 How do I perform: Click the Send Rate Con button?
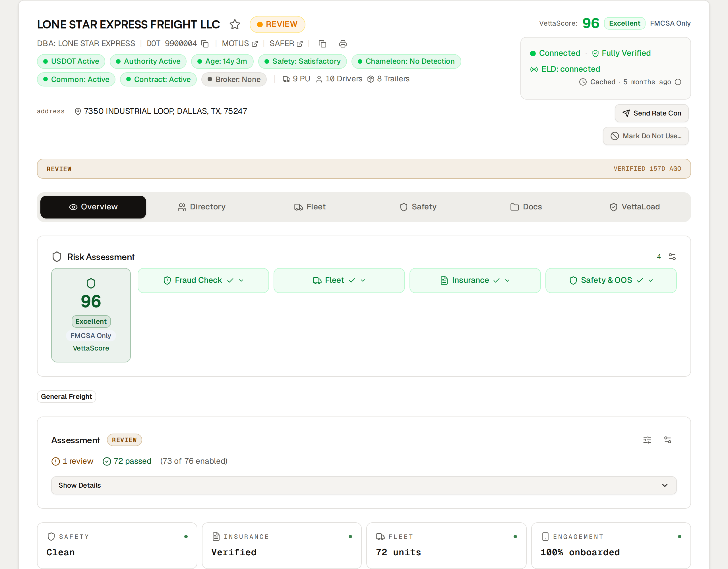[652, 114]
